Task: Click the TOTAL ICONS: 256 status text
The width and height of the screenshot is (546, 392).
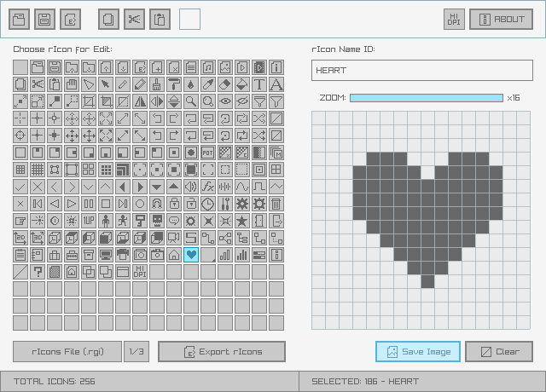Action: [55, 382]
